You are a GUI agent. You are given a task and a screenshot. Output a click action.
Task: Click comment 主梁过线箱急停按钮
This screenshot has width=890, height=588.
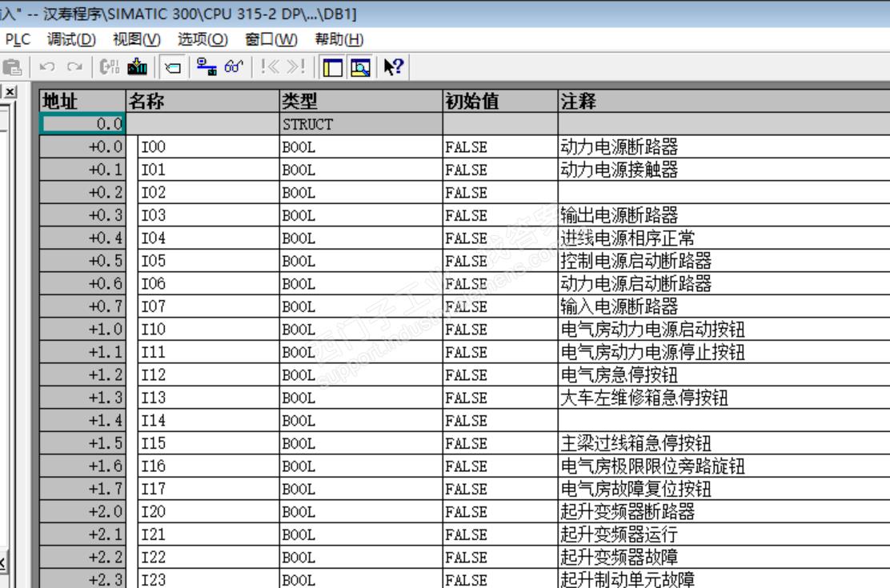[x=635, y=442]
